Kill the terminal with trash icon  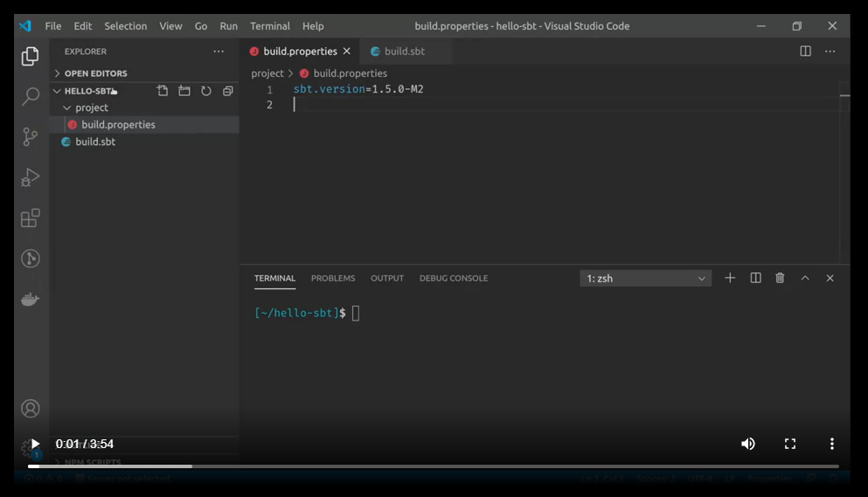coord(780,278)
